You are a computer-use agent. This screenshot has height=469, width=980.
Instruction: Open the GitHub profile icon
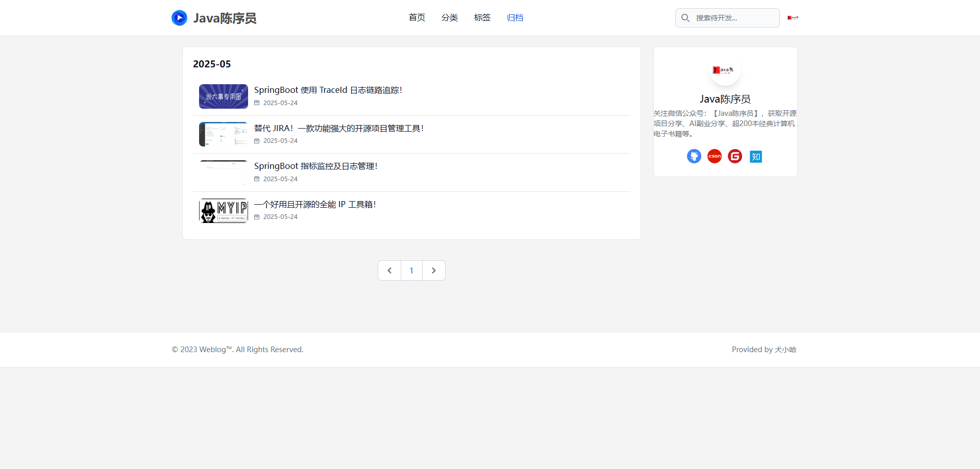pos(694,156)
